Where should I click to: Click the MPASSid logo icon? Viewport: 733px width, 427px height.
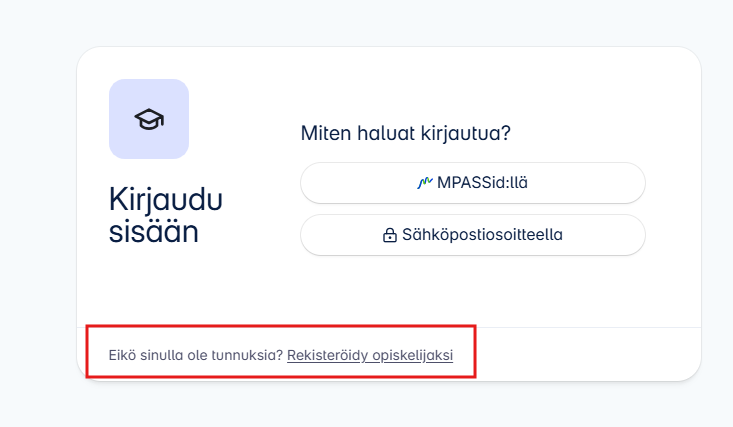pos(425,183)
